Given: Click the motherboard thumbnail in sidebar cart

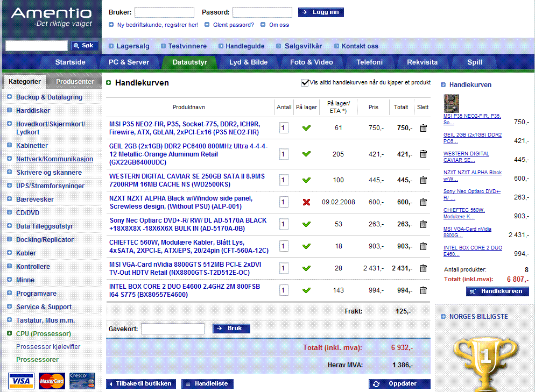Looking at the screenshot, I should click(x=451, y=103).
